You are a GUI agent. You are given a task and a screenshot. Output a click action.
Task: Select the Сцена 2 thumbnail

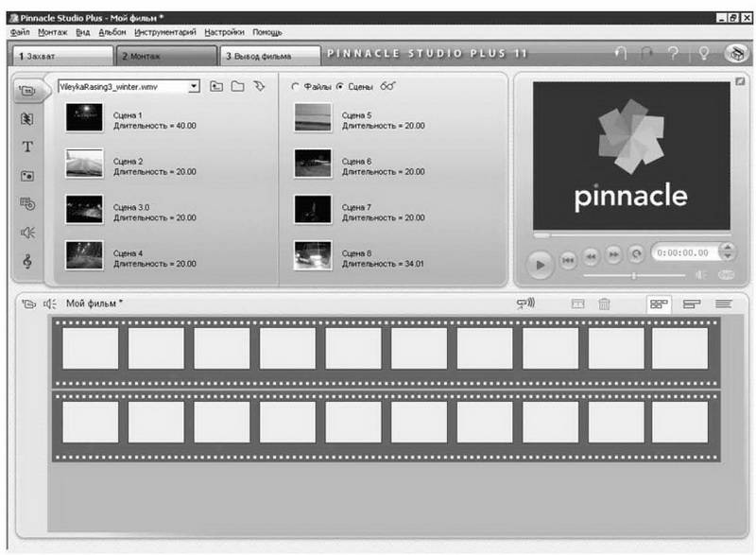84,164
